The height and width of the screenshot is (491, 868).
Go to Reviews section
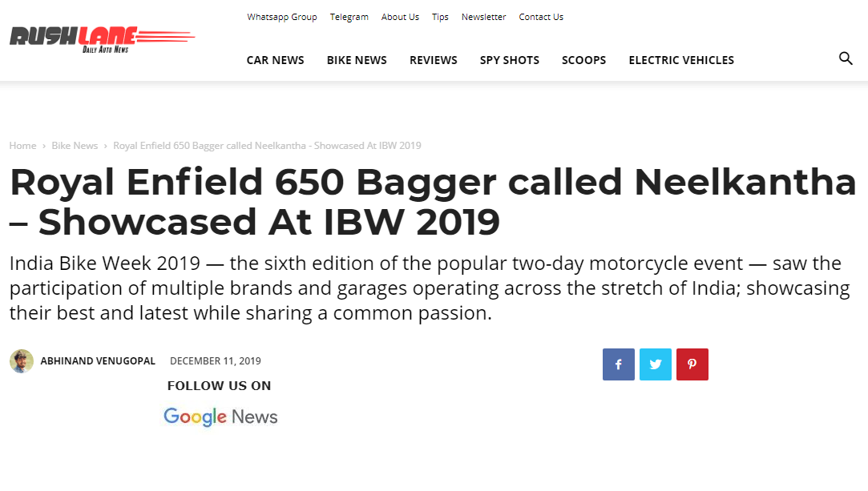434,60
